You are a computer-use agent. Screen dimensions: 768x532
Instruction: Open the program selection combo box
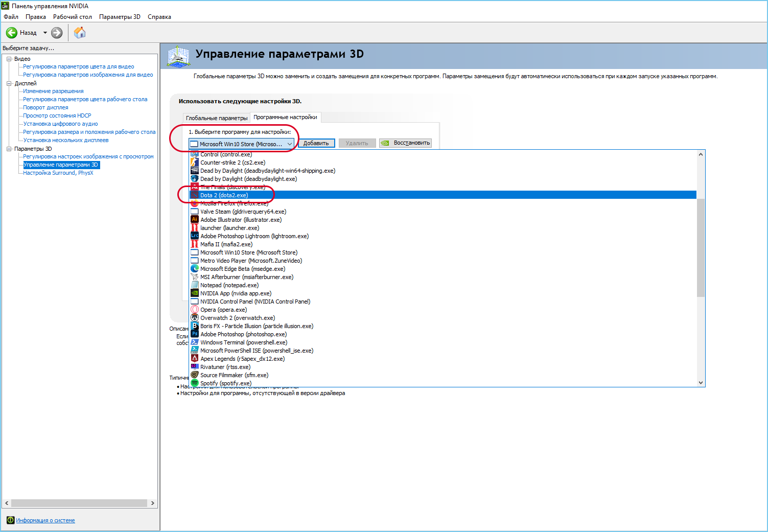[x=242, y=144]
